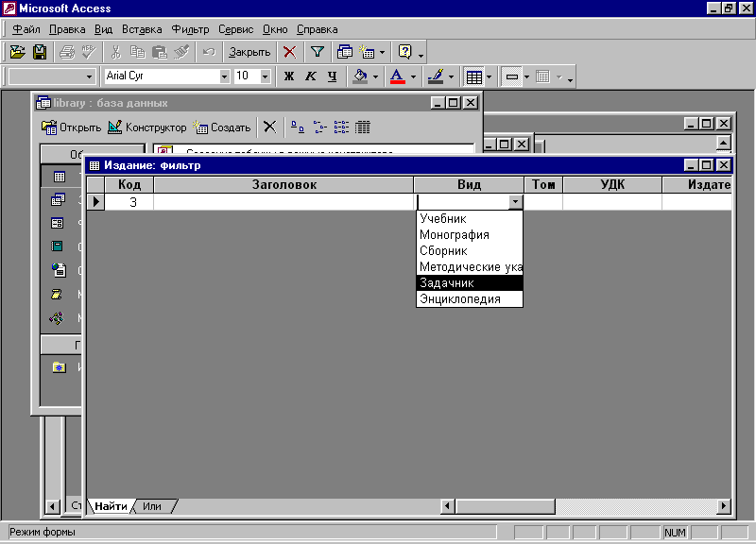Expand the gridlines dropdown arrow
The width and height of the screenshot is (756, 544).
click(489, 76)
